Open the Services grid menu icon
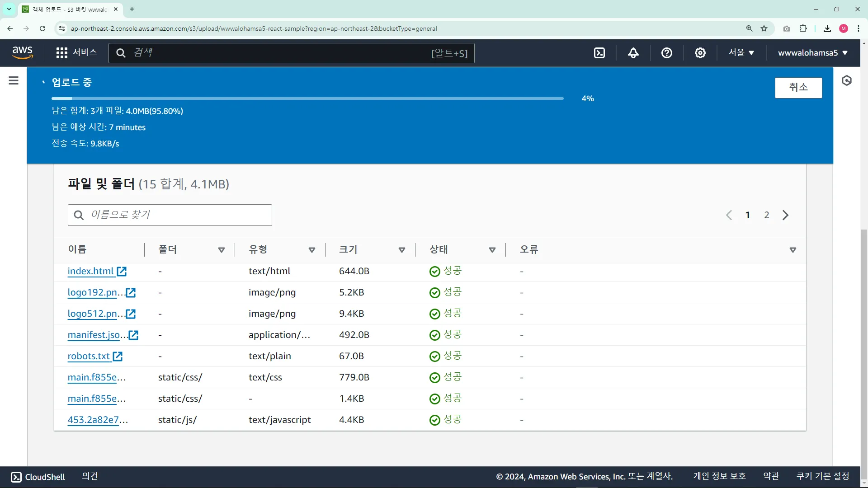The width and height of the screenshot is (868, 488). tap(62, 53)
